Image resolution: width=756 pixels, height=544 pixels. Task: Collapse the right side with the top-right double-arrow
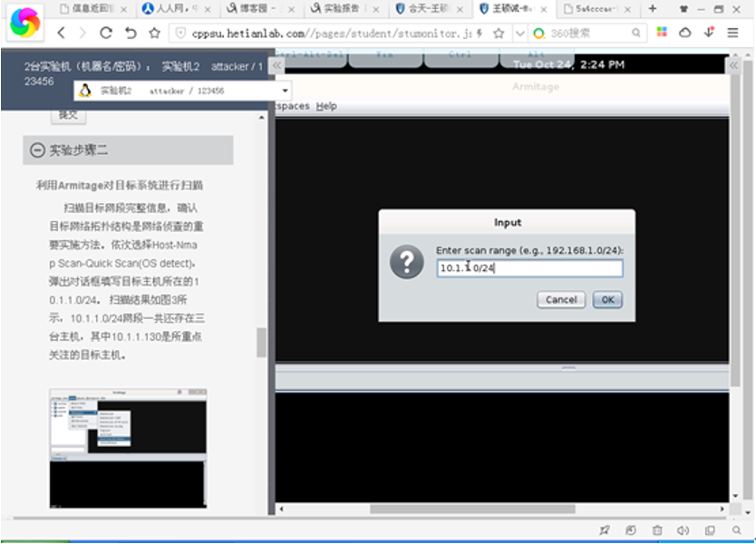click(732, 65)
